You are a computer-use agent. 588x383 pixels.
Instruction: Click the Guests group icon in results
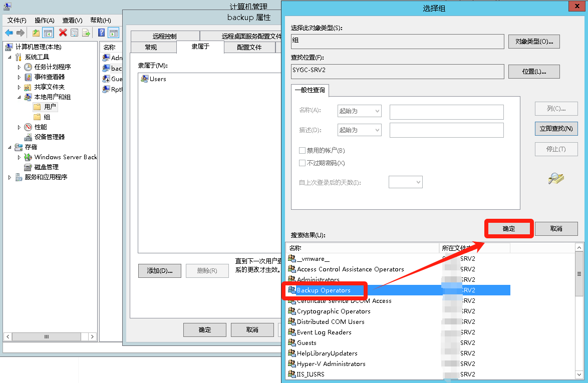pyautogui.click(x=292, y=343)
